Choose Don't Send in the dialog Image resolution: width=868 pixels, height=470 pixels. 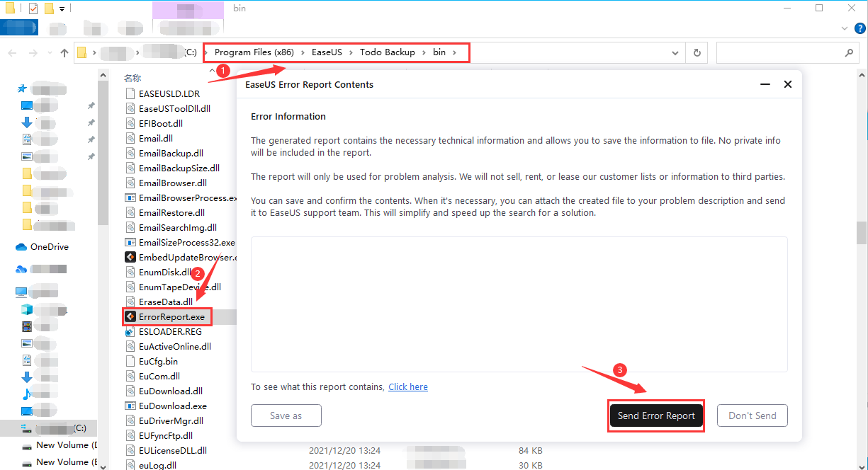tap(753, 415)
